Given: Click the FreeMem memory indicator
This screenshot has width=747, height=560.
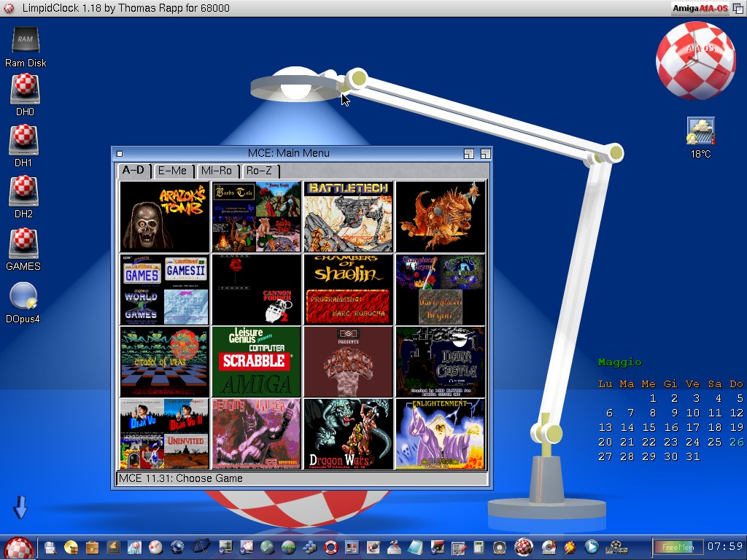Looking at the screenshot, I should point(678,547).
